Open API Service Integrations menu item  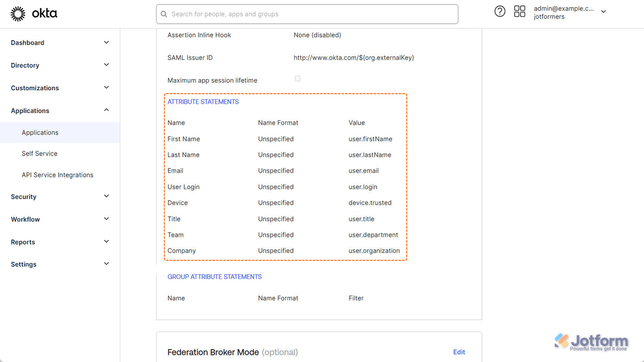[58, 175]
